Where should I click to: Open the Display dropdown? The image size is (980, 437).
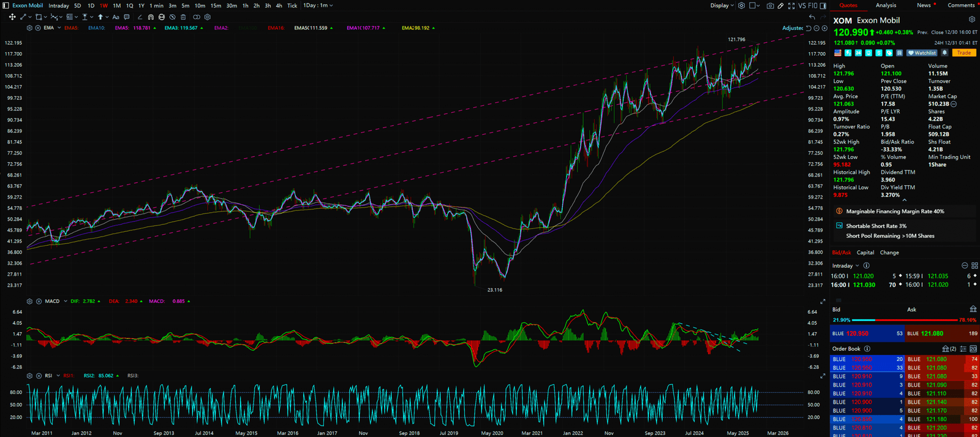(722, 6)
